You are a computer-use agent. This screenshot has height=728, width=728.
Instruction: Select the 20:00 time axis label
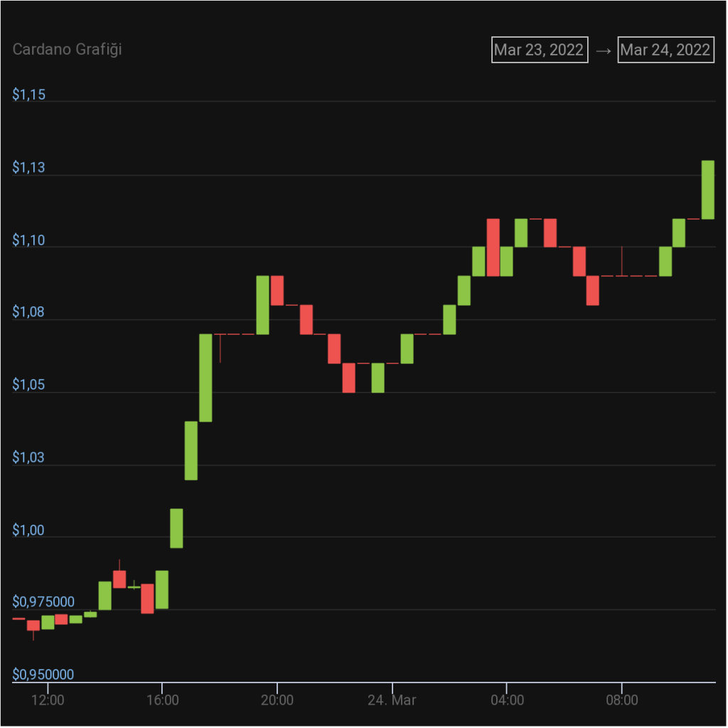[x=277, y=700]
